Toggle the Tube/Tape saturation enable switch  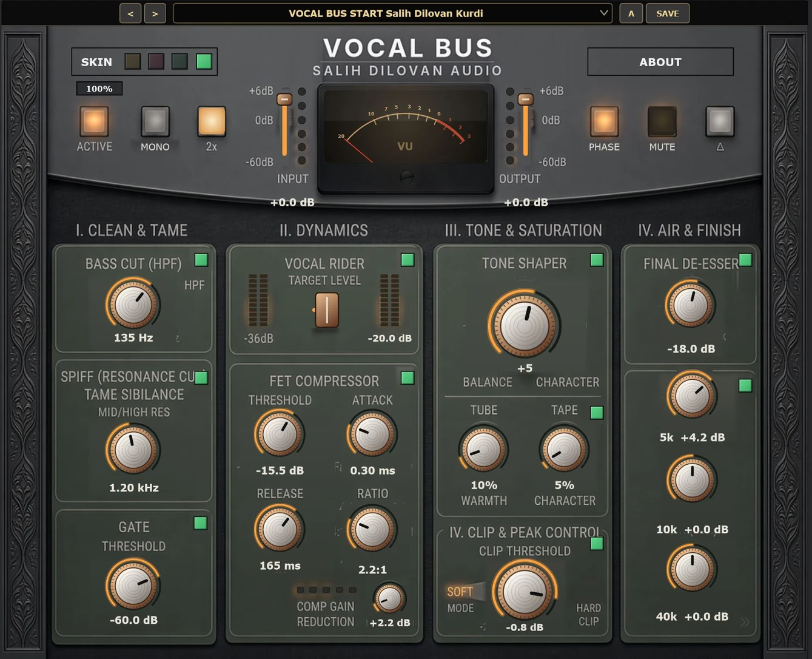[x=597, y=413]
